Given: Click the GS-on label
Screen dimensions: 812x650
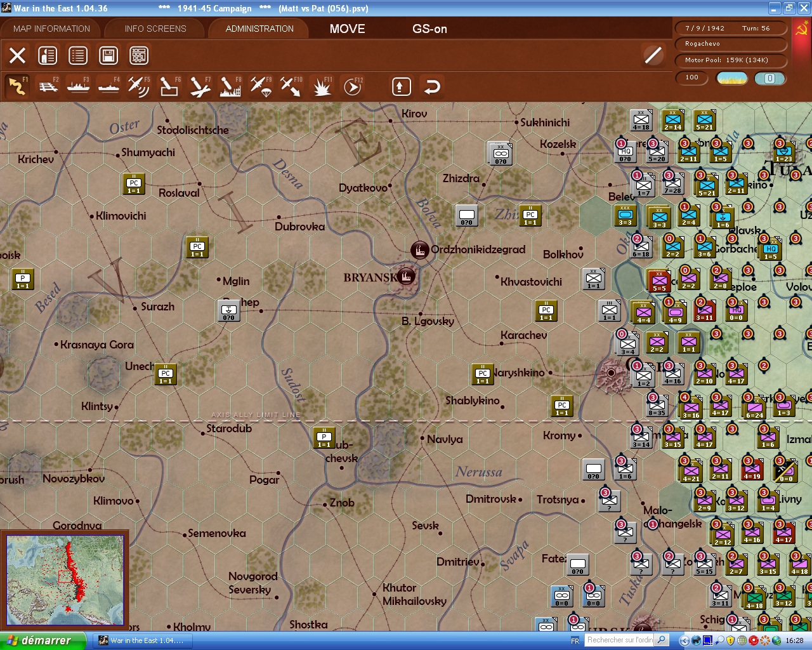Looking at the screenshot, I should point(429,29).
